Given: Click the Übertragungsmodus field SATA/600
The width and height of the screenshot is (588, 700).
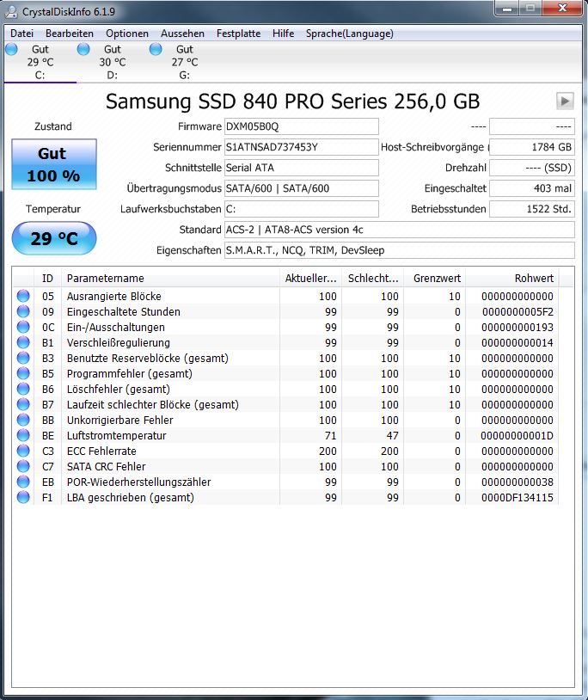Looking at the screenshot, I should pyautogui.click(x=302, y=188).
